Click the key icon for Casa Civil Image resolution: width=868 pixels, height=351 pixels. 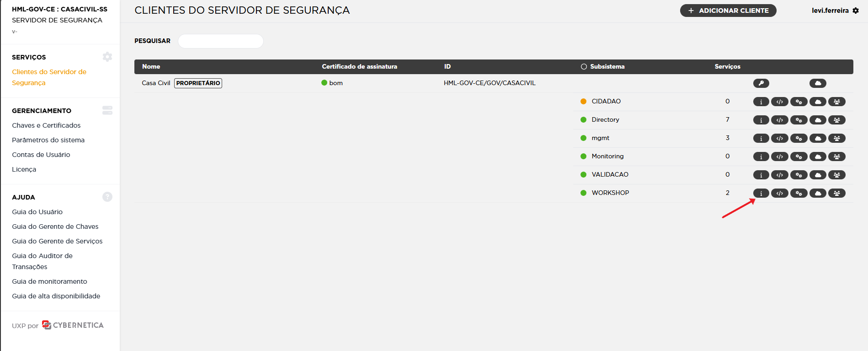761,83
